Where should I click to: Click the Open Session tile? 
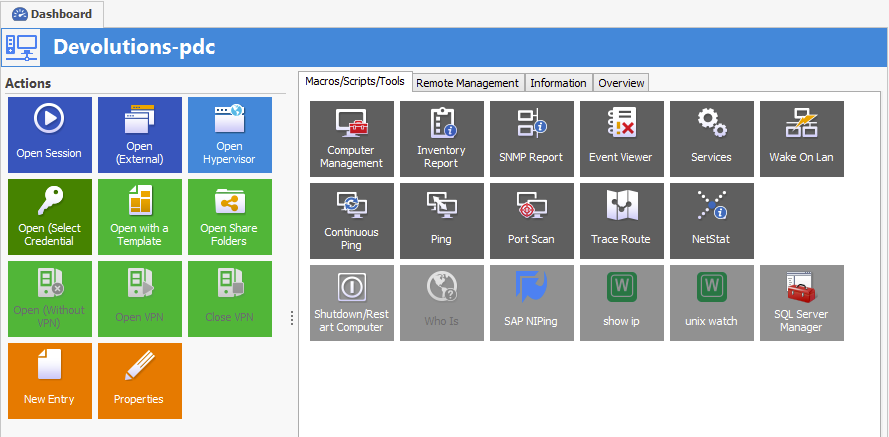tap(49, 133)
